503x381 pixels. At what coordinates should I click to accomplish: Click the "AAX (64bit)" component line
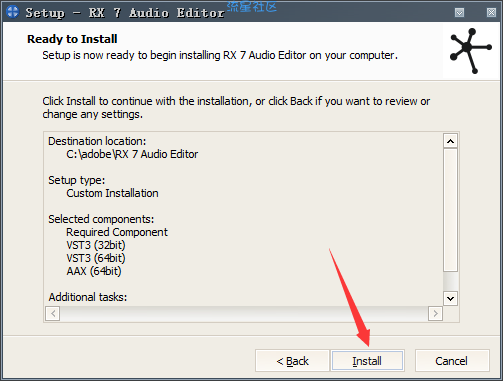(x=94, y=271)
